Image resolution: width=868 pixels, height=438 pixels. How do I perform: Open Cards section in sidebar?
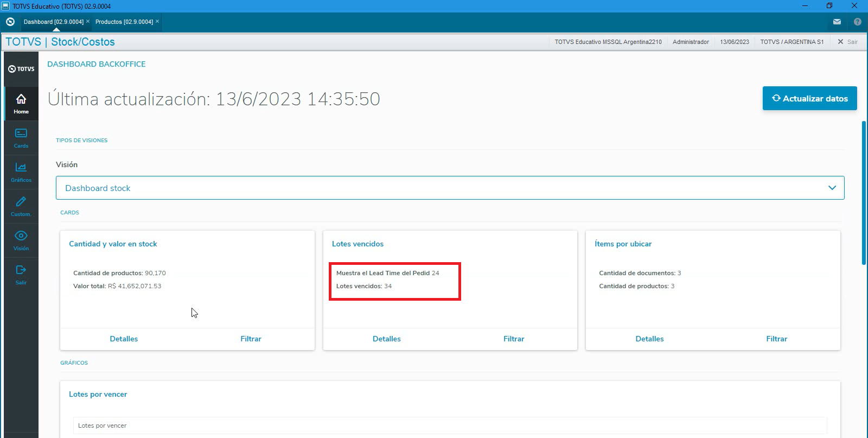(21, 138)
